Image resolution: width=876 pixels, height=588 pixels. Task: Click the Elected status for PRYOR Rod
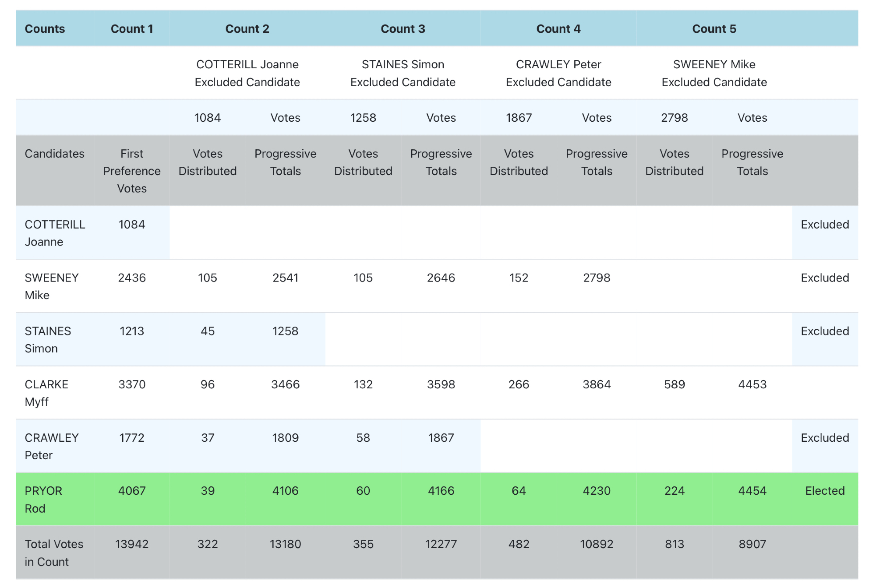825,491
